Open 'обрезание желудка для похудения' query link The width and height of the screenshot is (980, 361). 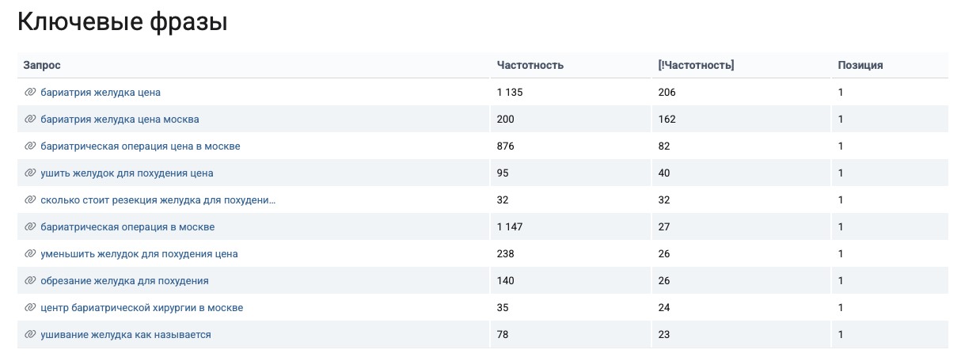pyautogui.click(x=124, y=281)
